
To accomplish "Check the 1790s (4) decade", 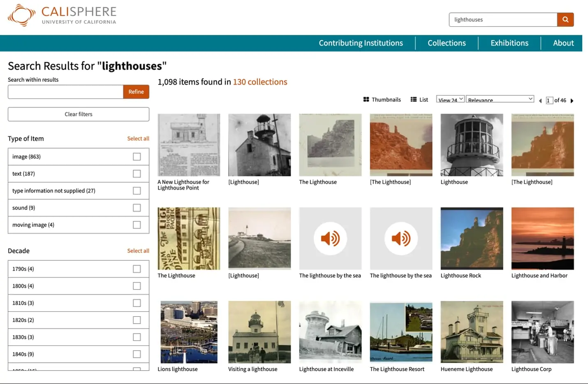I will tap(137, 269).
